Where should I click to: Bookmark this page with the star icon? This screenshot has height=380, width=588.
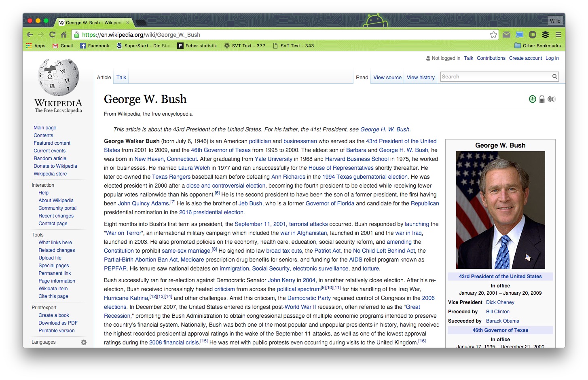click(493, 35)
